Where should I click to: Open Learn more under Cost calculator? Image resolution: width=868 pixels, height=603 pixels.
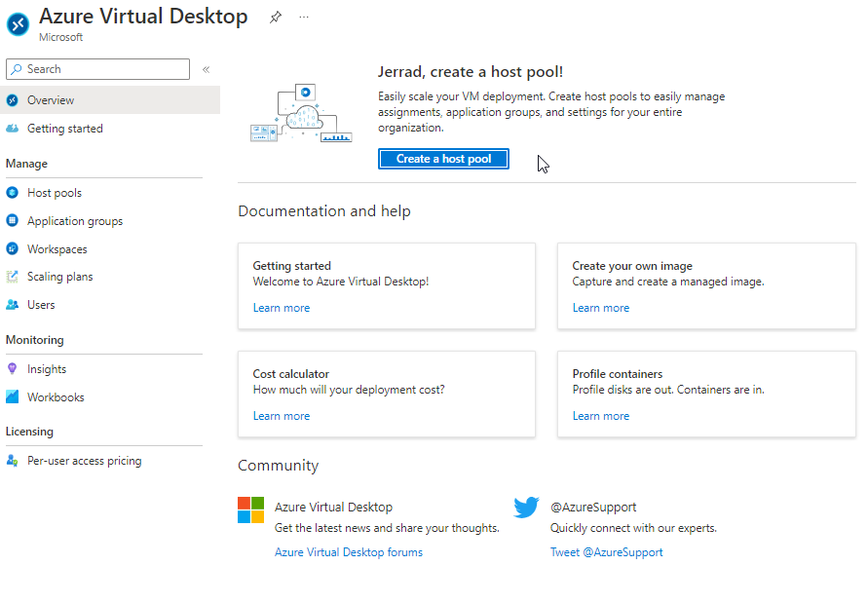[x=282, y=416]
